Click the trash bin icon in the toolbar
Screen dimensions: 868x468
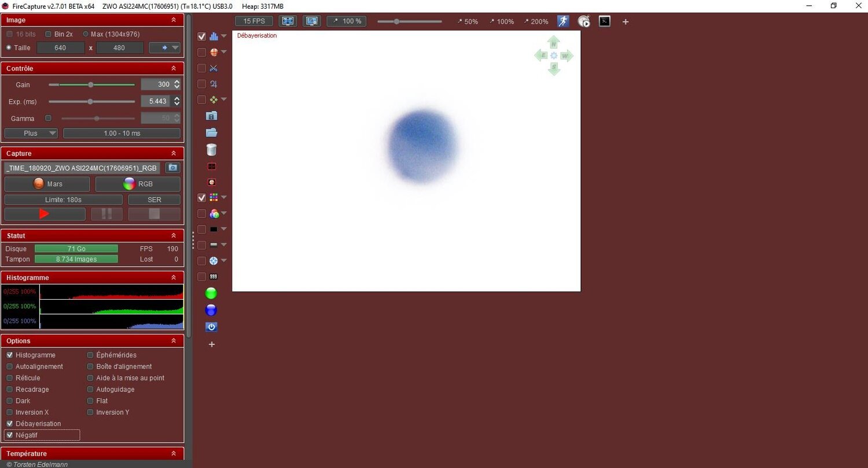[x=211, y=150]
